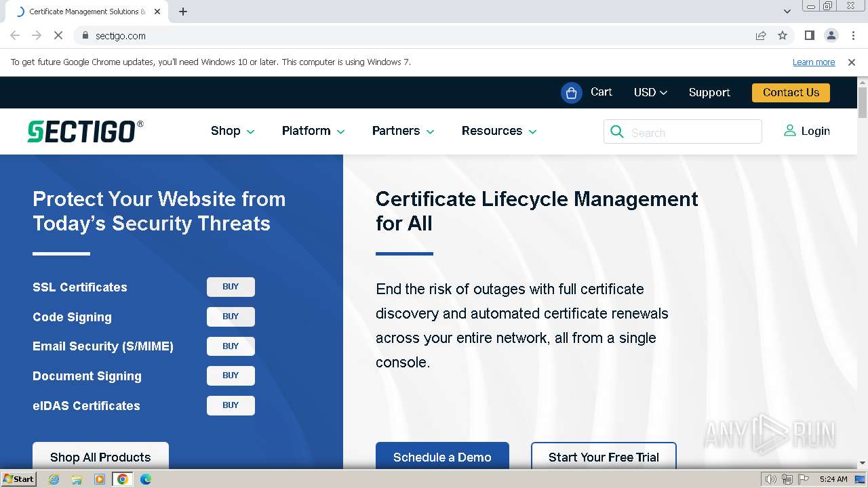
Task: Click the Login link
Action: point(815,131)
